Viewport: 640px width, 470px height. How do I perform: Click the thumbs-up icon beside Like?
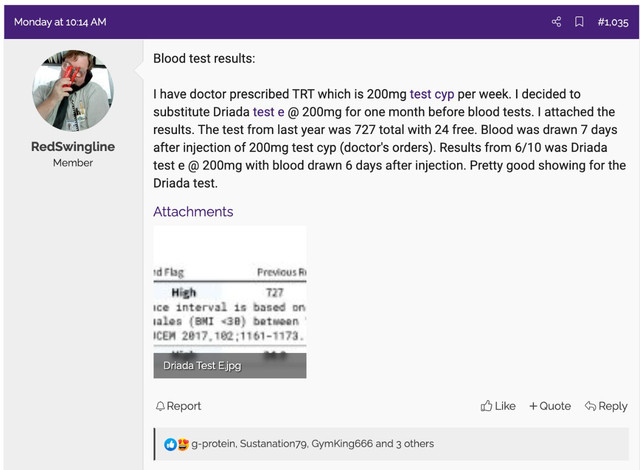(x=486, y=406)
